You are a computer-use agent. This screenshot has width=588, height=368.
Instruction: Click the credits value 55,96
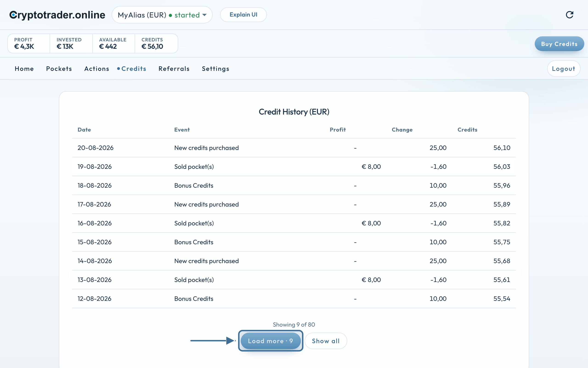(x=502, y=185)
